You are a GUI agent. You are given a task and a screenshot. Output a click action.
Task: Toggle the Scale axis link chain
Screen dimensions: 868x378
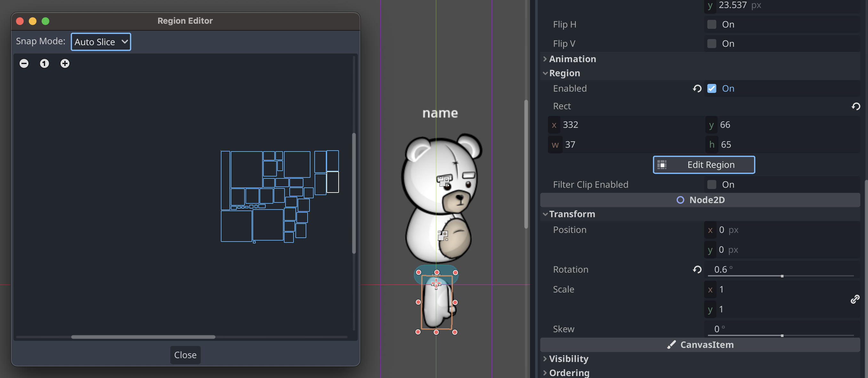click(855, 300)
